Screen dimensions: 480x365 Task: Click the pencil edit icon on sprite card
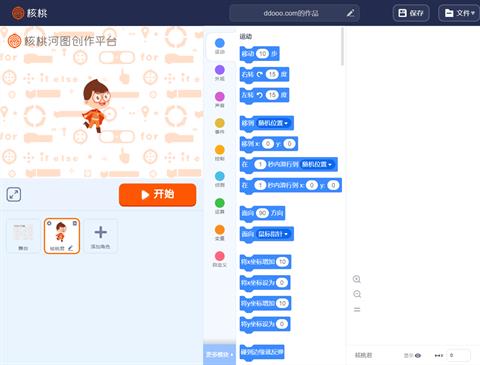pyautogui.click(x=70, y=248)
